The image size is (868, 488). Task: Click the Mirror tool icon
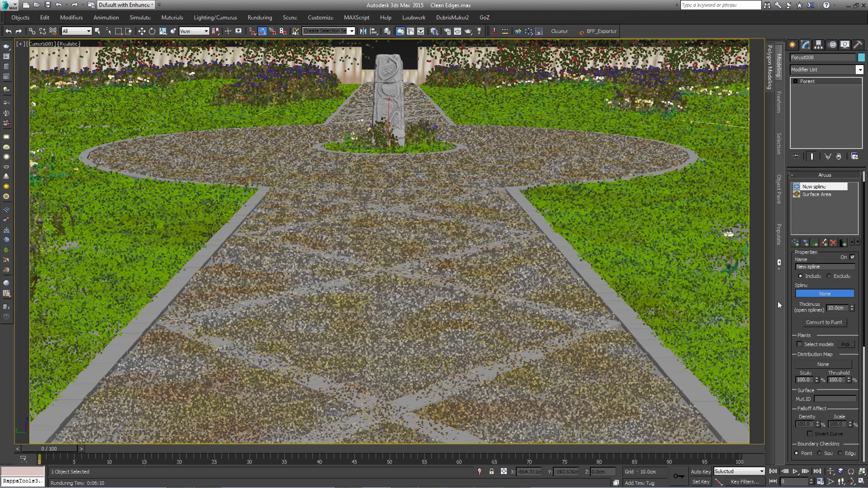(363, 31)
